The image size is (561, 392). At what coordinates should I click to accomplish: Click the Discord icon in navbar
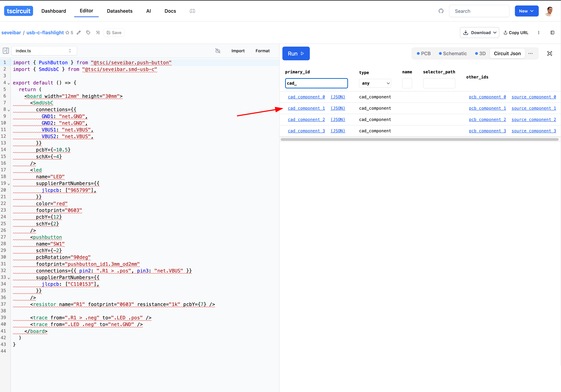click(x=192, y=11)
